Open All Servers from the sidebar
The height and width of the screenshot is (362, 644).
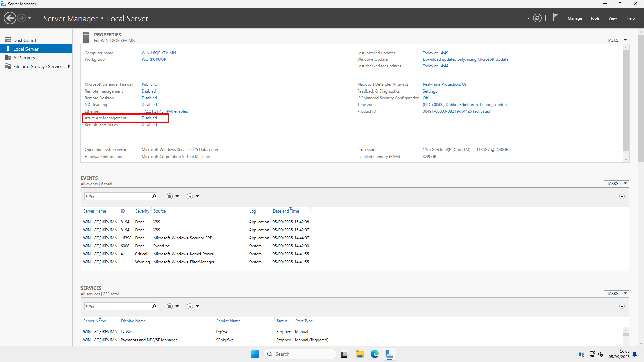pyautogui.click(x=24, y=57)
